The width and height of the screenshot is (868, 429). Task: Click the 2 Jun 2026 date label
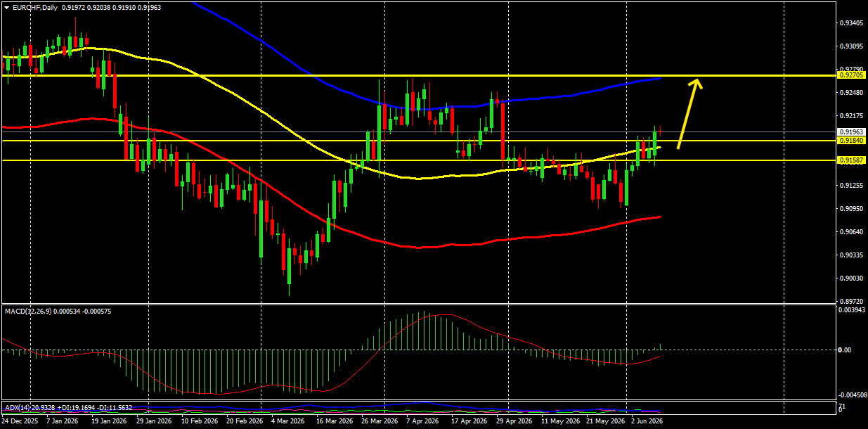click(647, 421)
